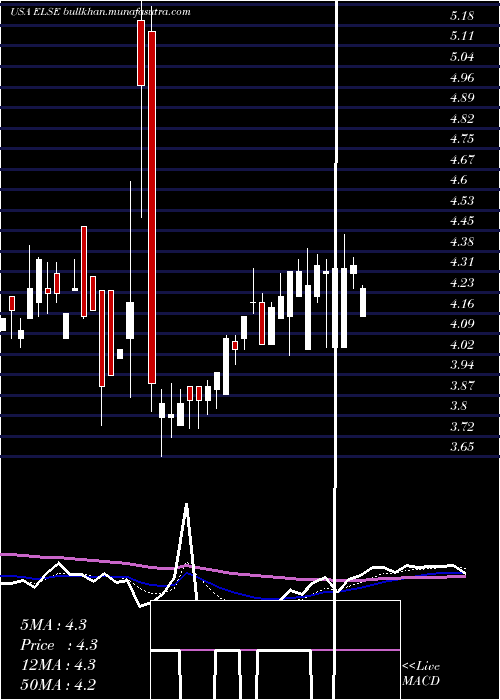
Task: Click the red candle topping above 5.18
Action: [141, 53]
